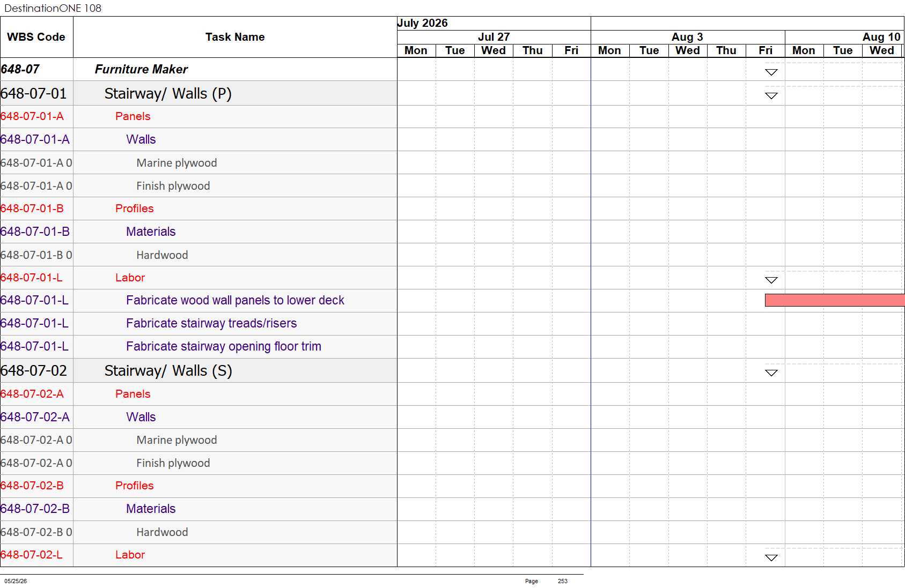Click the DestinationONE 108 project title

53,8
